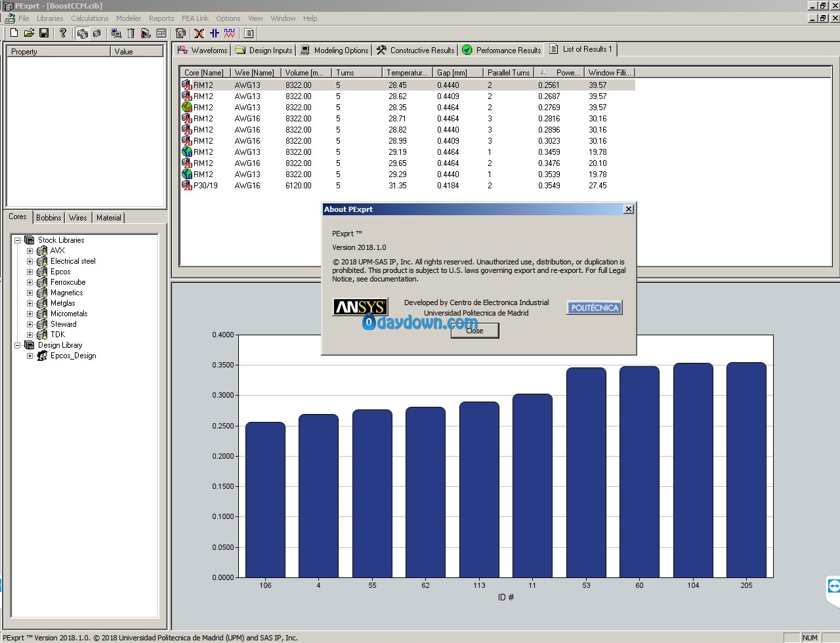Expand the Metglas library node

pos(30,303)
